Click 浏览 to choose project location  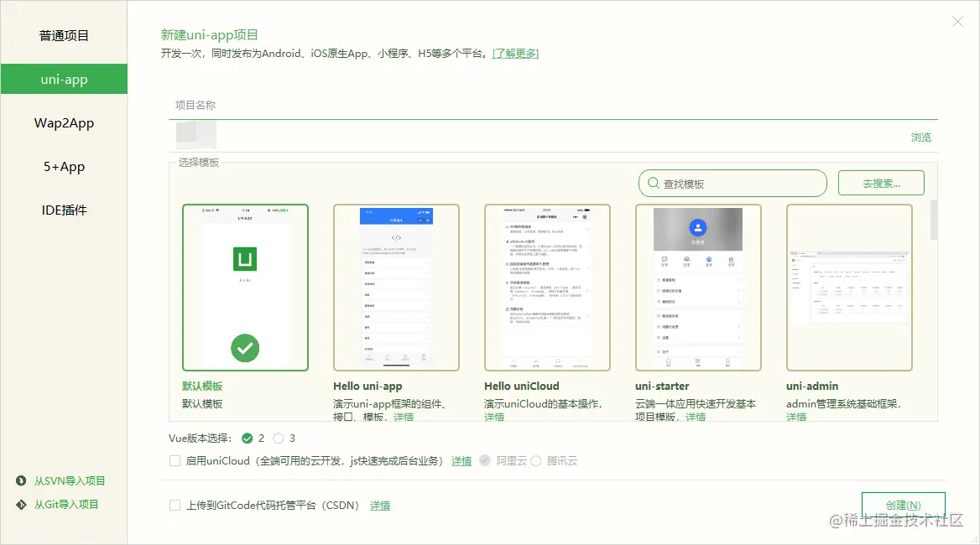pos(921,137)
